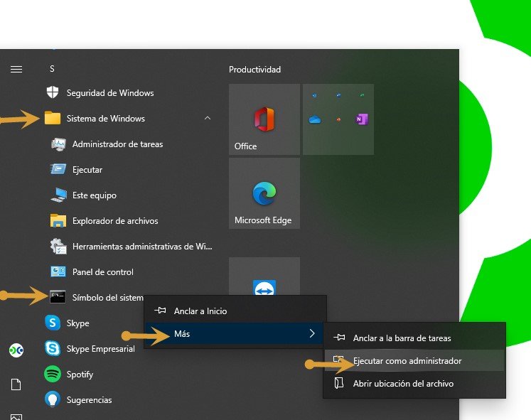
Task: Click the Más submenu arrow chevron
Action: [312, 333]
